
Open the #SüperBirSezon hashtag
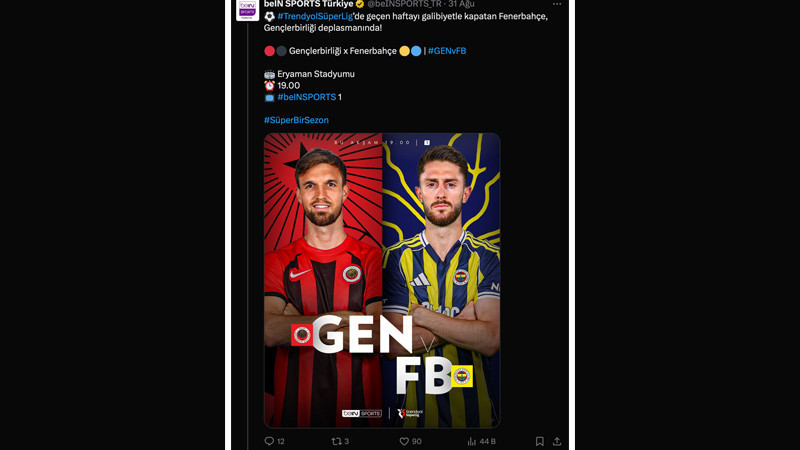pyautogui.click(x=296, y=120)
